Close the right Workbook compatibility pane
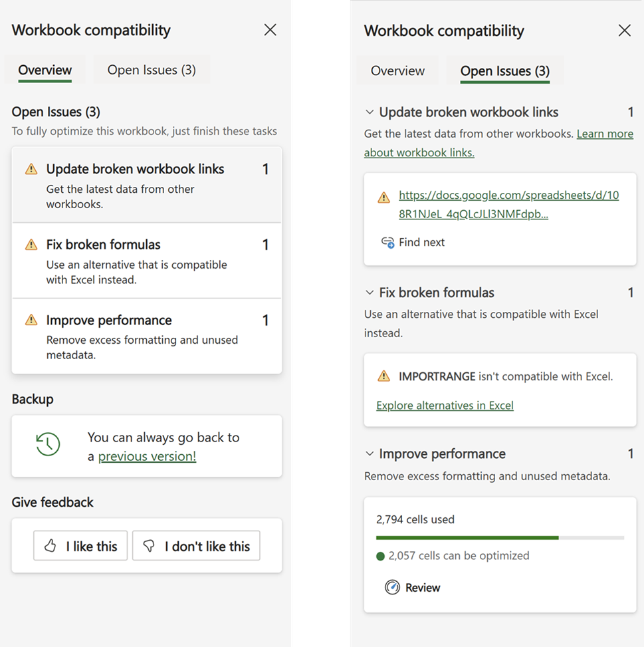The image size is (644, 647). click(624, 30)
